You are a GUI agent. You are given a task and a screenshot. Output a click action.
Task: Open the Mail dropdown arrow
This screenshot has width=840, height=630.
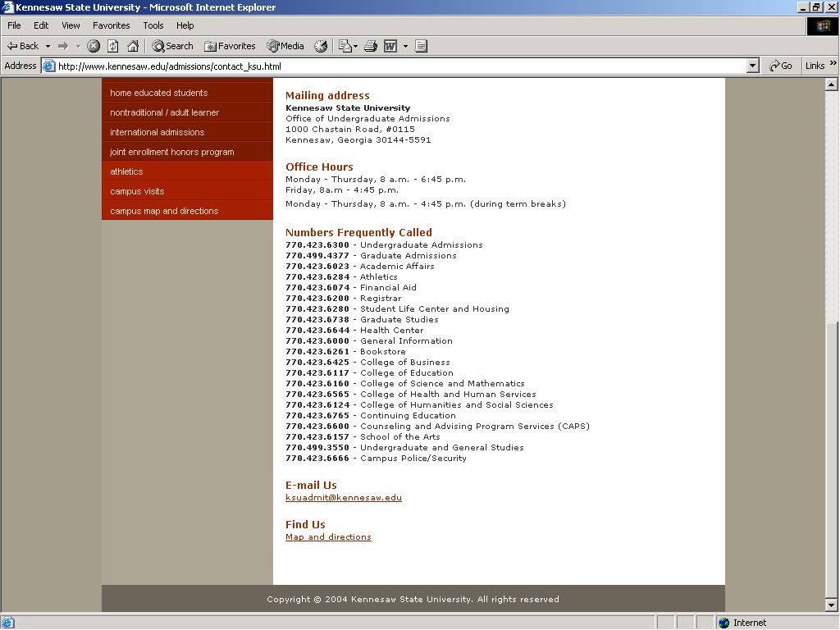[356, 46]
